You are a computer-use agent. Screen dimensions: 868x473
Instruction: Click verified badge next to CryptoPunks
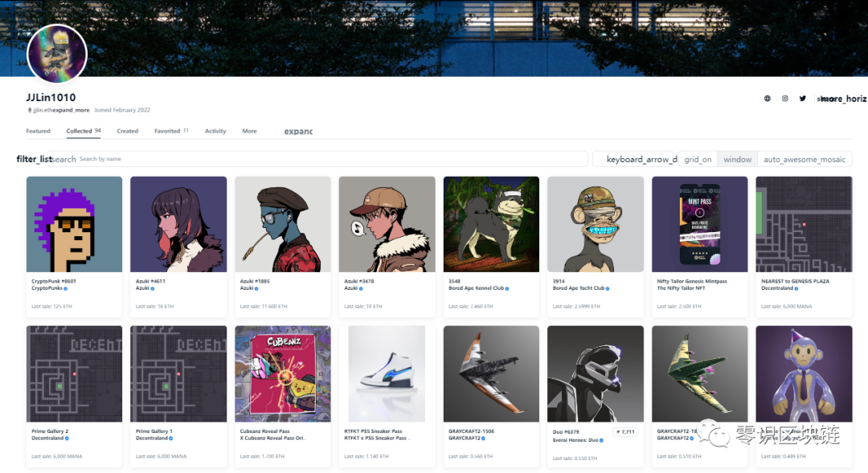coord(65,289)
